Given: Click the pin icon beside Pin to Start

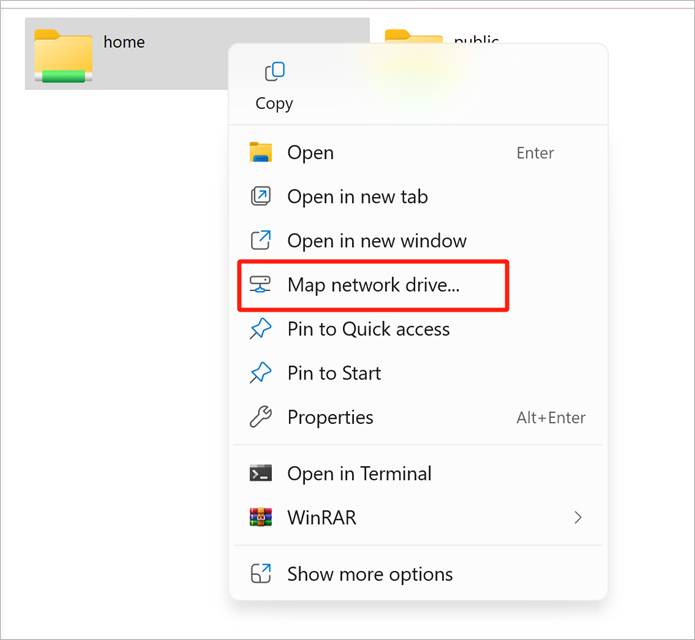Looking at the screenshot, I should (260, 373).
